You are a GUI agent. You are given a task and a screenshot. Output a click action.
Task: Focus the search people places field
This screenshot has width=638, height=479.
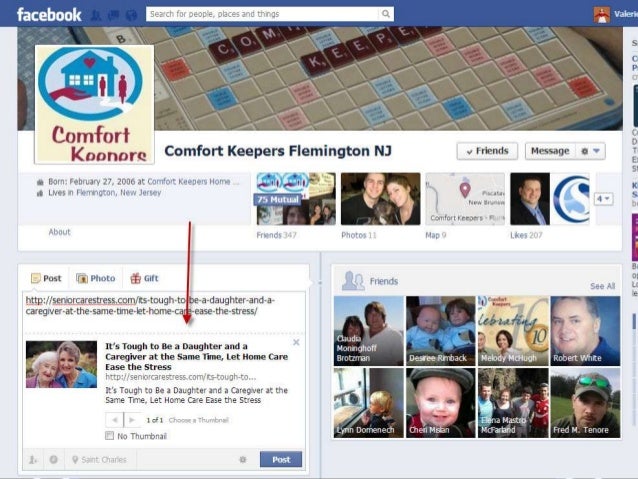(x=262, y=14)
